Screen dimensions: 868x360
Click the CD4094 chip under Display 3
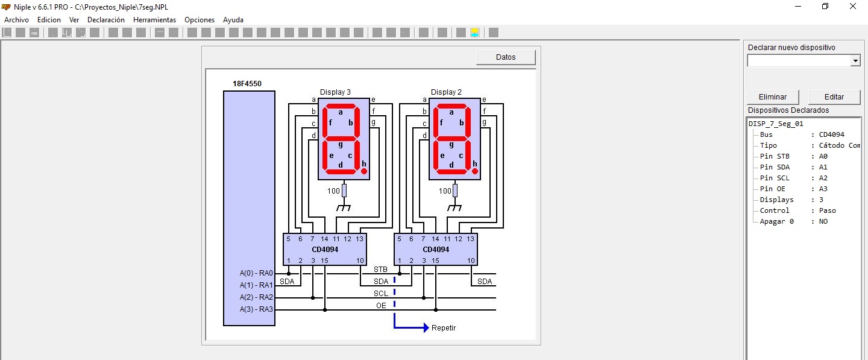coord(325,249)
